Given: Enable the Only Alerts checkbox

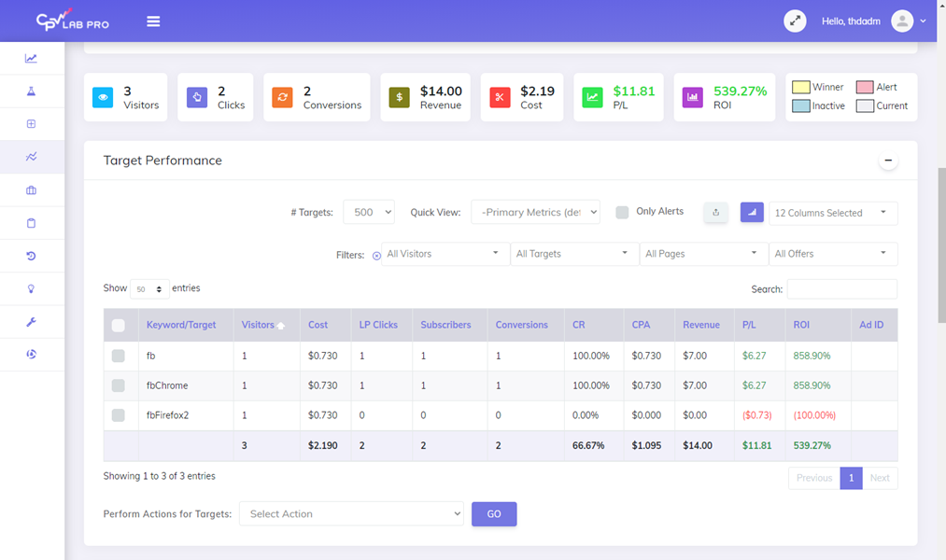Looking at the screenshot, I should pos(622,212).
